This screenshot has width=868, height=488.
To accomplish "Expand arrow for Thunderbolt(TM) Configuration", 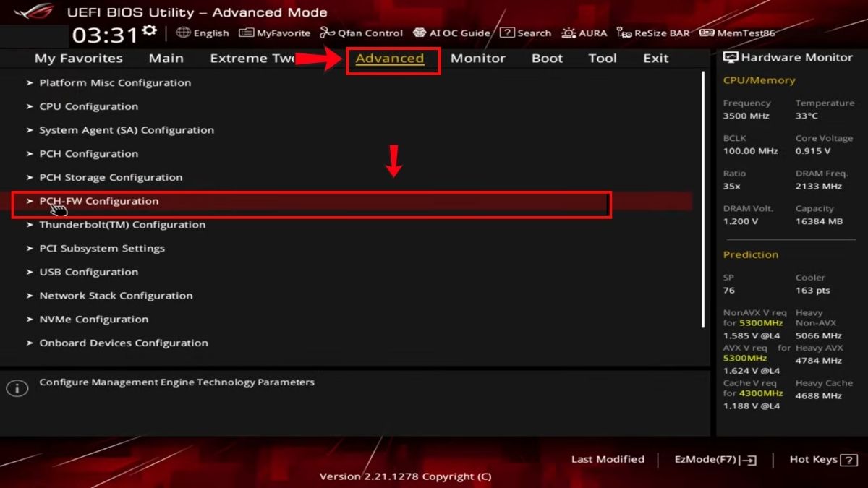I will [30, 225].
